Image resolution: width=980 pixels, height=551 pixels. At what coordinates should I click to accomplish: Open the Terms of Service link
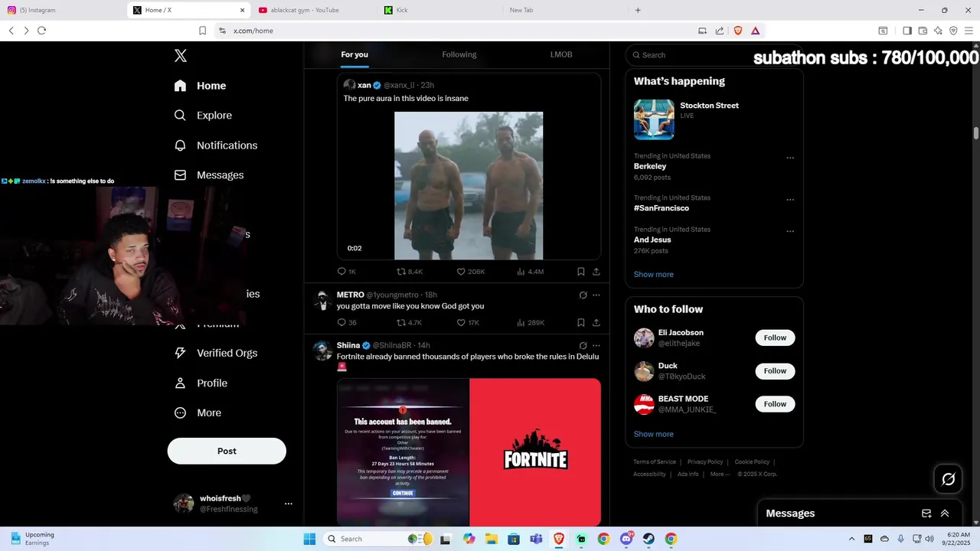[655, 461]
